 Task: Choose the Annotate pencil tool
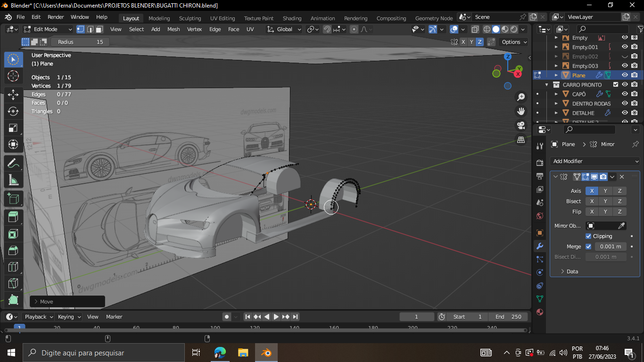tap(13, 164)
